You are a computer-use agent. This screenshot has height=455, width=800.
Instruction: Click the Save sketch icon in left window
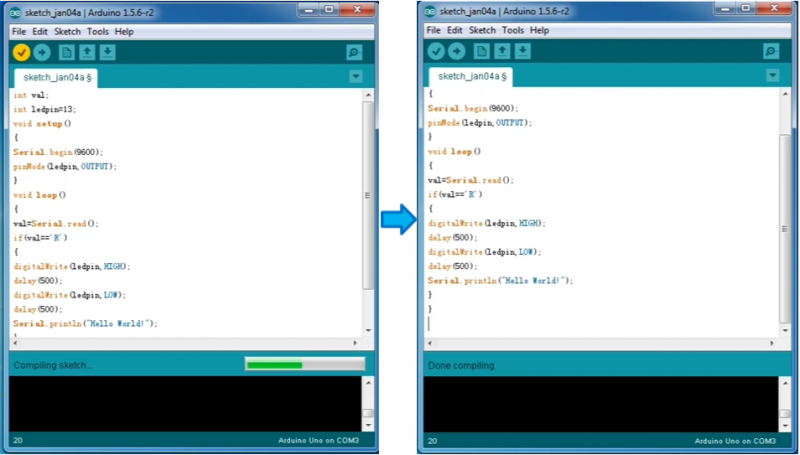pos(108,52)
